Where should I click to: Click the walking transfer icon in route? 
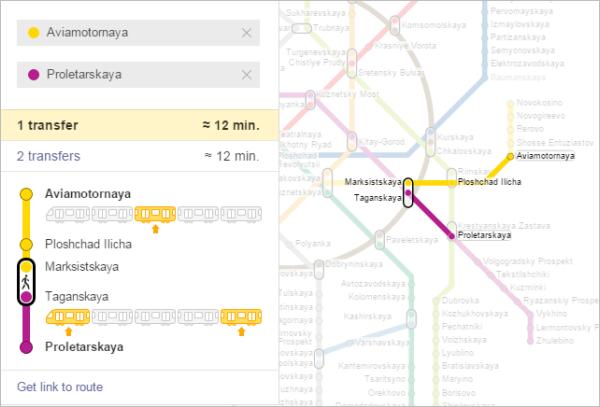(26, 282)
